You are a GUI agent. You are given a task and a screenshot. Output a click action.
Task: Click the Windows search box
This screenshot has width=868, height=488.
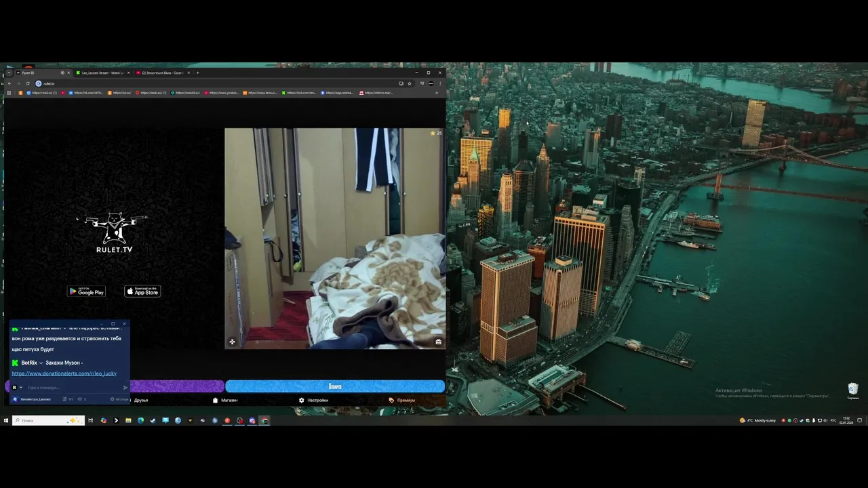click(48, 420)
